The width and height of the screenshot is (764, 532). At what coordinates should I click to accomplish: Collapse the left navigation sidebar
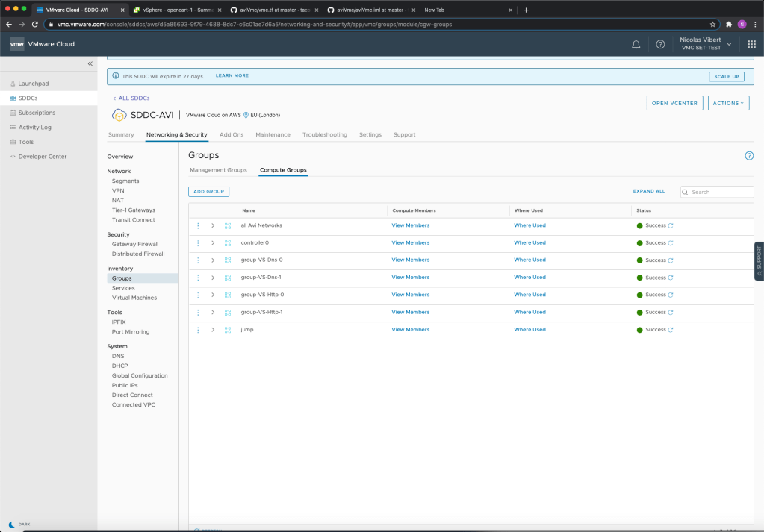[90, 63]
